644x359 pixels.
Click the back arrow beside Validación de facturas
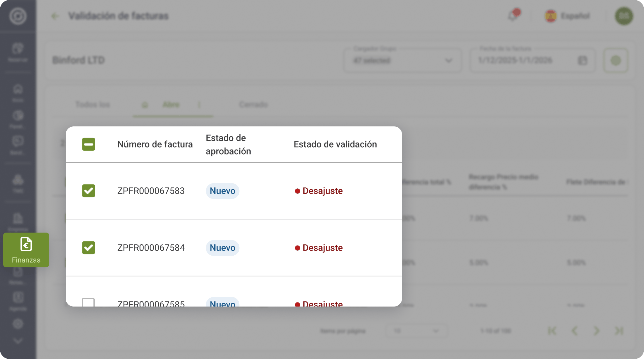coord(55,16)
